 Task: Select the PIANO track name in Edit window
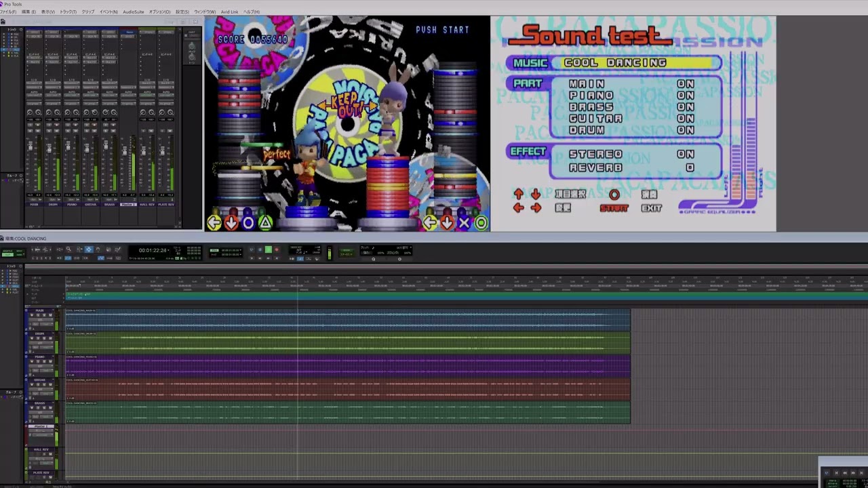point(40,357)
